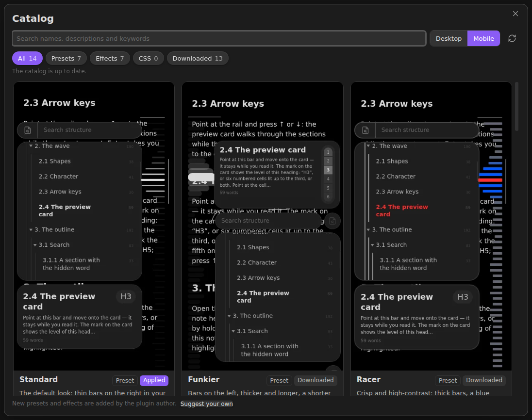Filter catalog by CSS 0

pyautogui.click(x=148, y=58)
